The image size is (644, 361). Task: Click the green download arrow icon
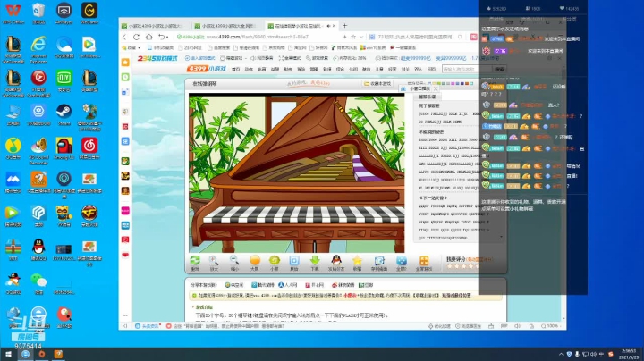point(315,261)
